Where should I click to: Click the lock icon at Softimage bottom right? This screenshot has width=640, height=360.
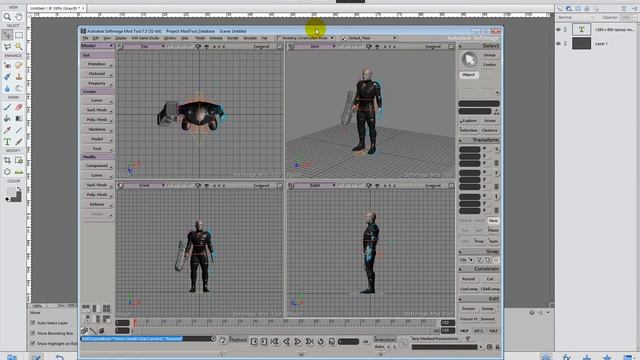497,347
